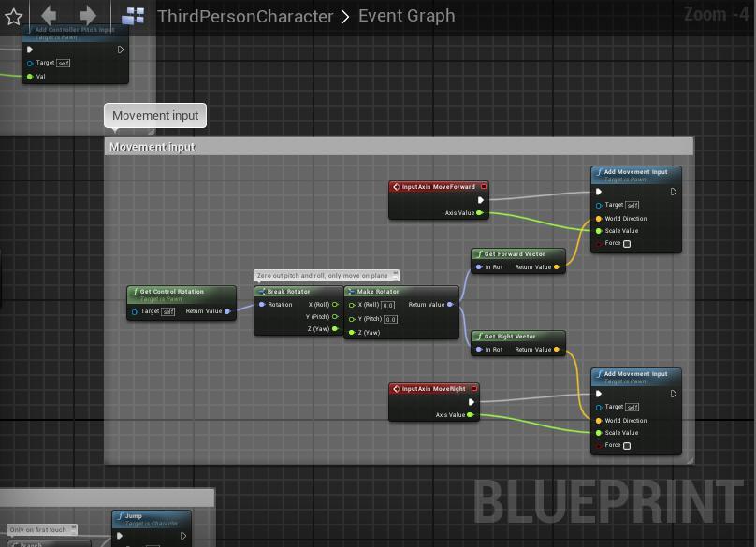756x547 pixels.
Task: Click the Make Rotator Return Value pin
Action: pos(450,305)
